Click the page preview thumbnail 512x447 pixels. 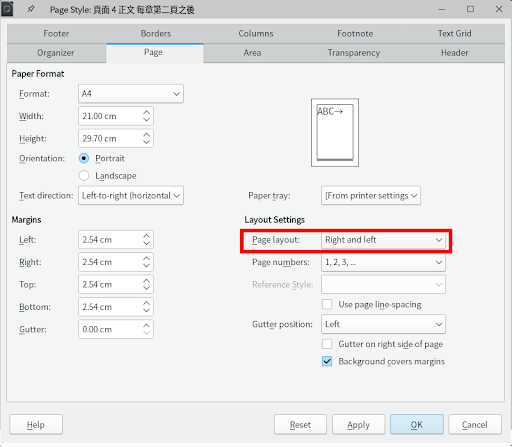coord(335,132)
